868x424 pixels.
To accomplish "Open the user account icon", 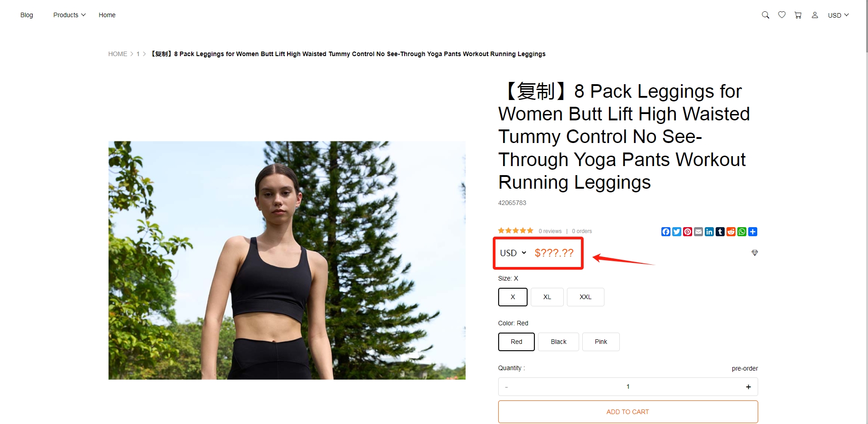I will [x=815, y=15].
